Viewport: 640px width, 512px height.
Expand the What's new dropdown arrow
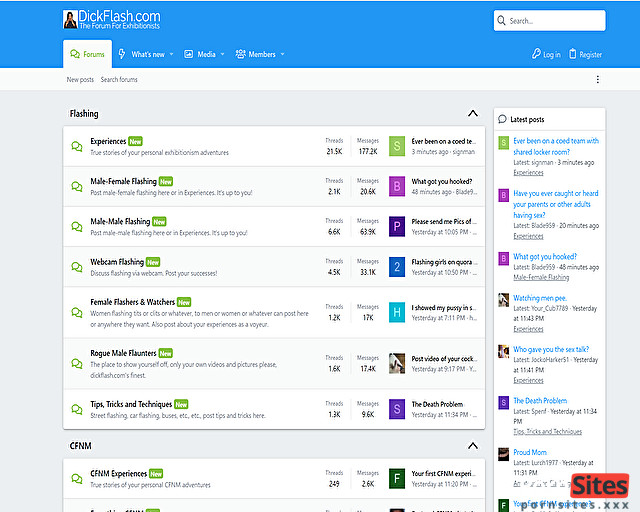(x=171, y=54)
